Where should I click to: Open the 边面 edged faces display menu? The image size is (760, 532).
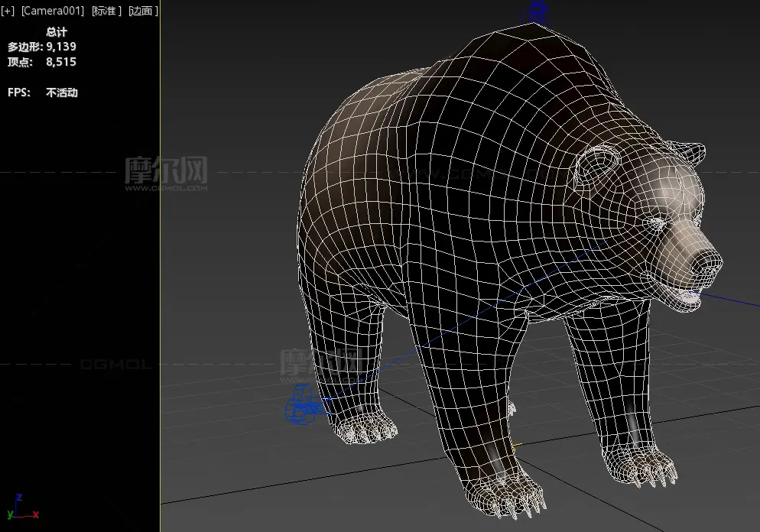(144, 11)
